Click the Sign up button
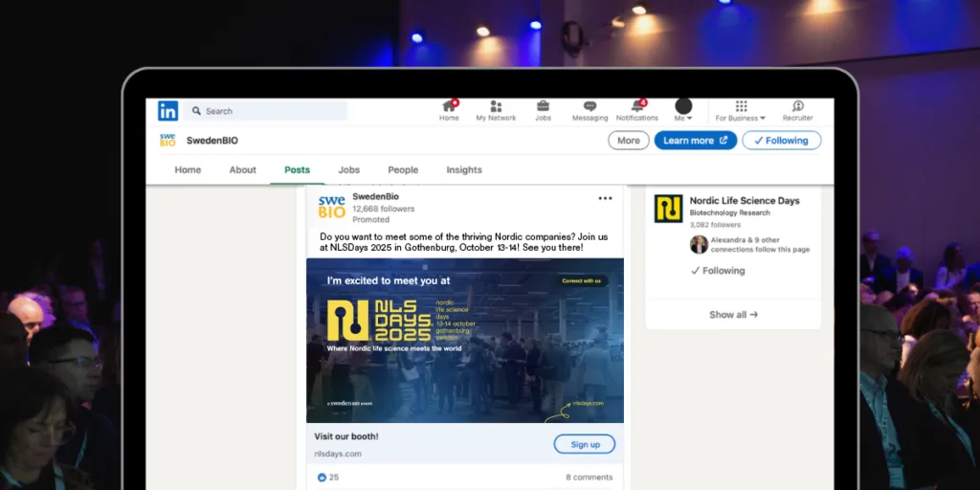980x490 pixels. [x=585, y=444]
